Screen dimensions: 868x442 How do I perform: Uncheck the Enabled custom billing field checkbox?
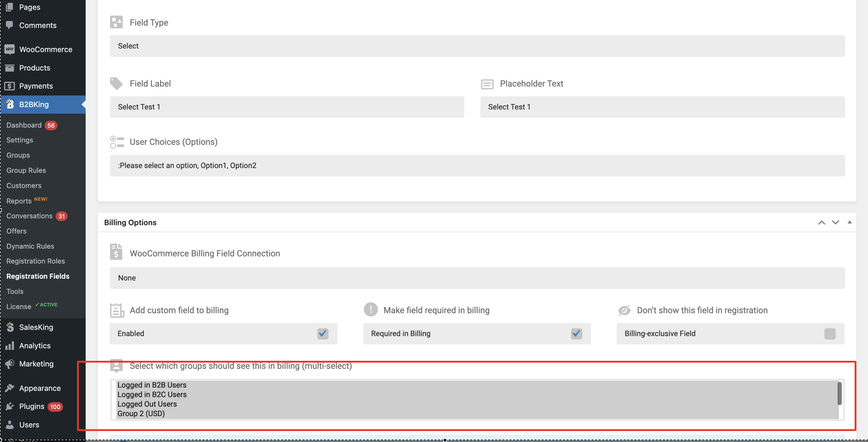click(323, 333)
